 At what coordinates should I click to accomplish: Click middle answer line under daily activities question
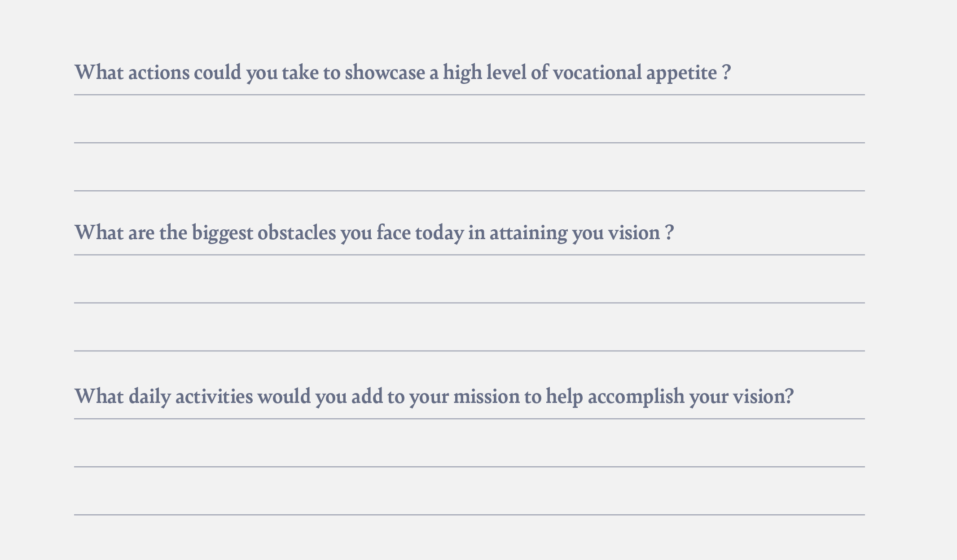470,467
